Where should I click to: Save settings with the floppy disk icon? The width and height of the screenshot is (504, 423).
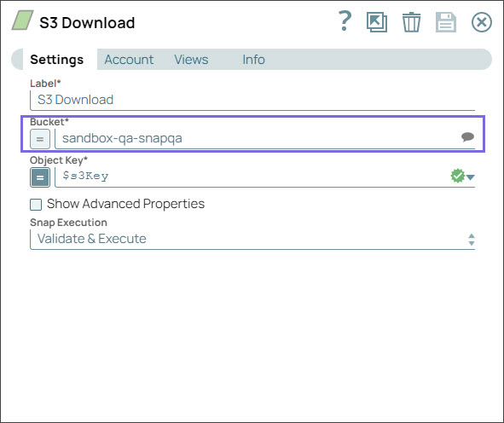point(446,22)
